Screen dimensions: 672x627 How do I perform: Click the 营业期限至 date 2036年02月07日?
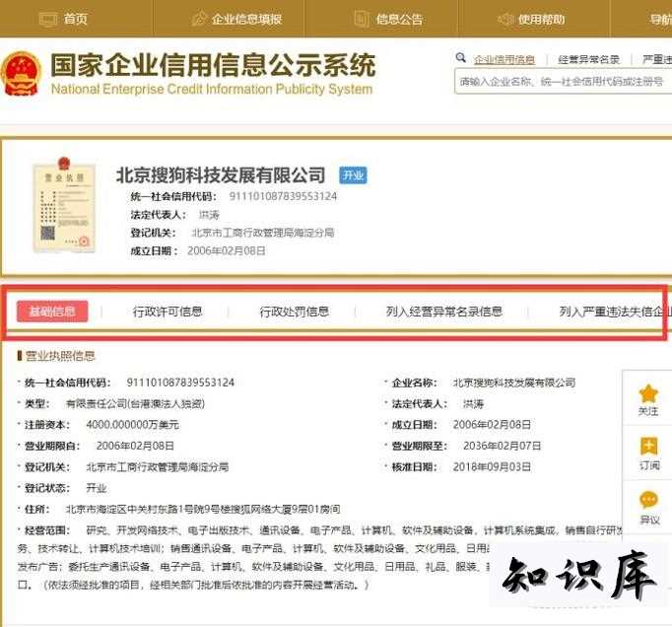tap(502, 446)
